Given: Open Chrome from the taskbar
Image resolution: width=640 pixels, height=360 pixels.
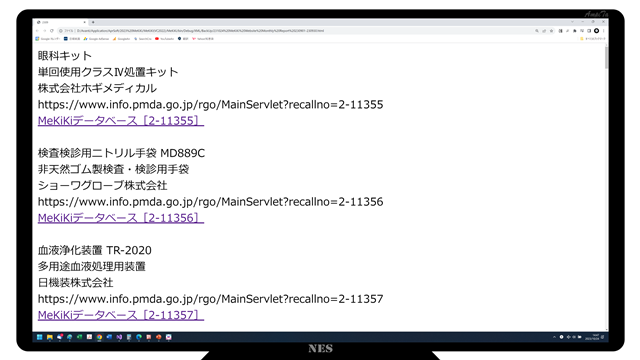Looking at the screenshot, I should click(99, 337).
